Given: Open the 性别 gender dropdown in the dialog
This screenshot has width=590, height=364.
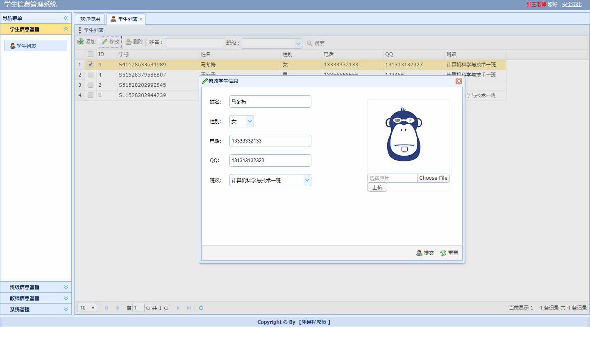Looking at the screenshot, I should [250, 121].
